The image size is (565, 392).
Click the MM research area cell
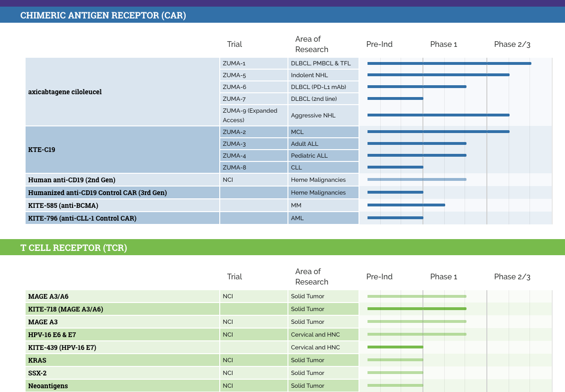pyautogui.click(x=323, y=205)
